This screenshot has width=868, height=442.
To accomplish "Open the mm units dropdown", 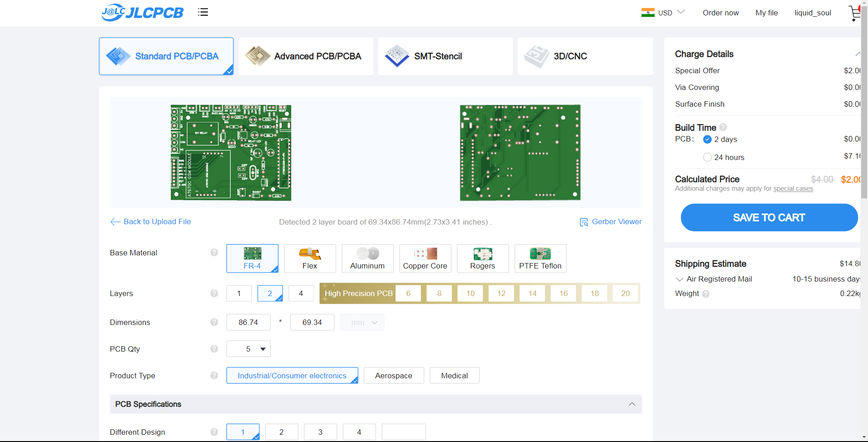I will [362, 322].
